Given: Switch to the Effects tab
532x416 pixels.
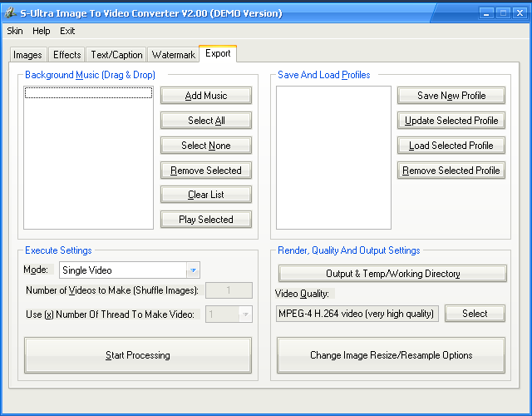Looking at the screenshot, I should [x=66, y=55].
